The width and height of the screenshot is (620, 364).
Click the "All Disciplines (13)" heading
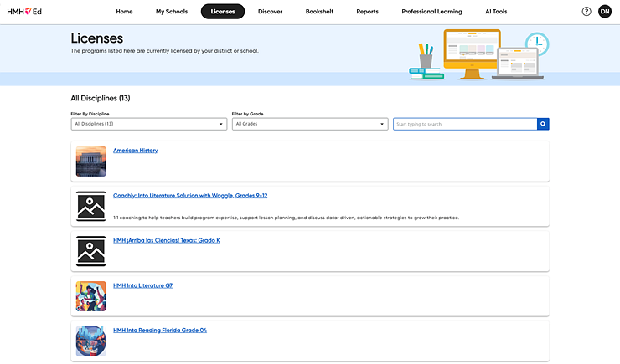coord(101,98)
